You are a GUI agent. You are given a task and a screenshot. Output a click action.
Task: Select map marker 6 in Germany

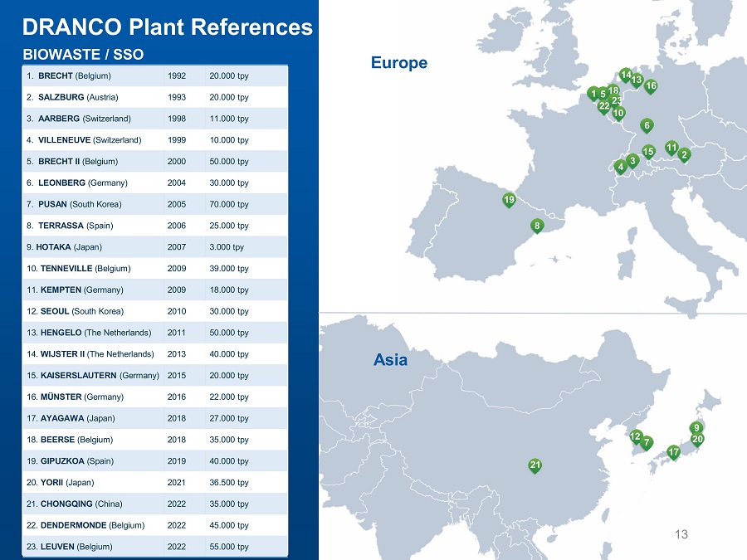647,125
